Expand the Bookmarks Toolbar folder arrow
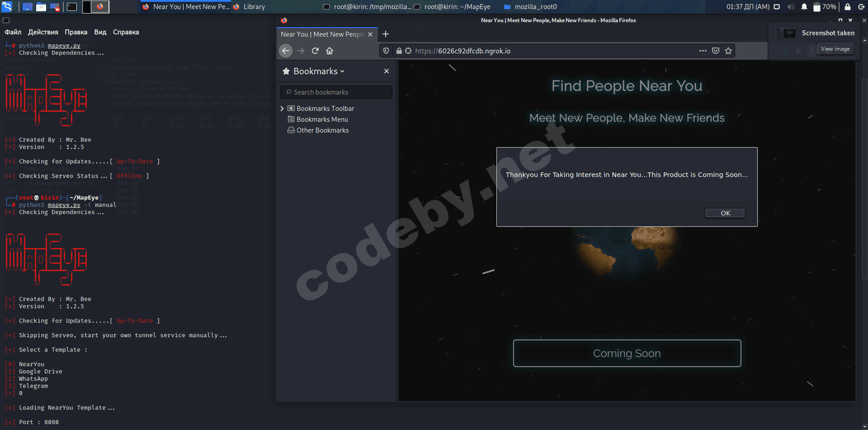Viewport: 868px width, 430px height. [282, 109]
